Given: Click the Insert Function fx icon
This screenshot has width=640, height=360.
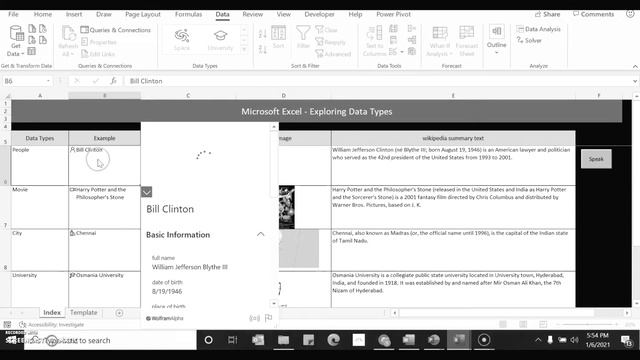Looking at the screenshot, I should [113, 81].
